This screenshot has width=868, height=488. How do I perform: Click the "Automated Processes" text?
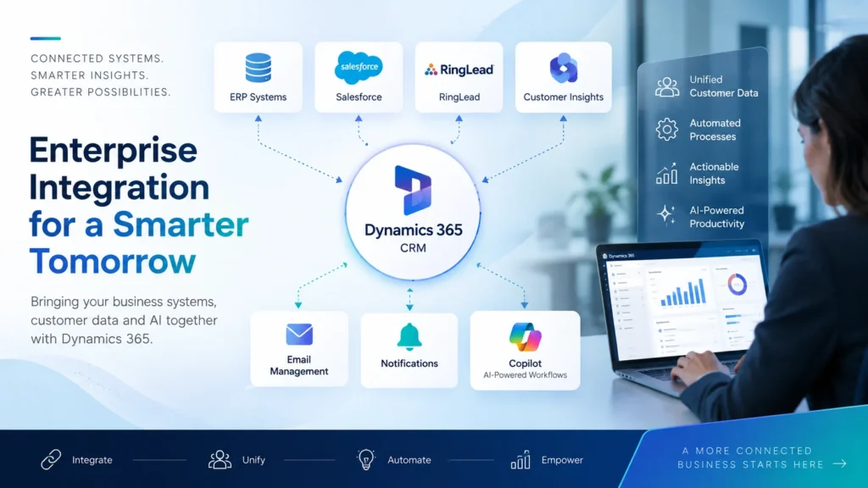coord(715,130)
